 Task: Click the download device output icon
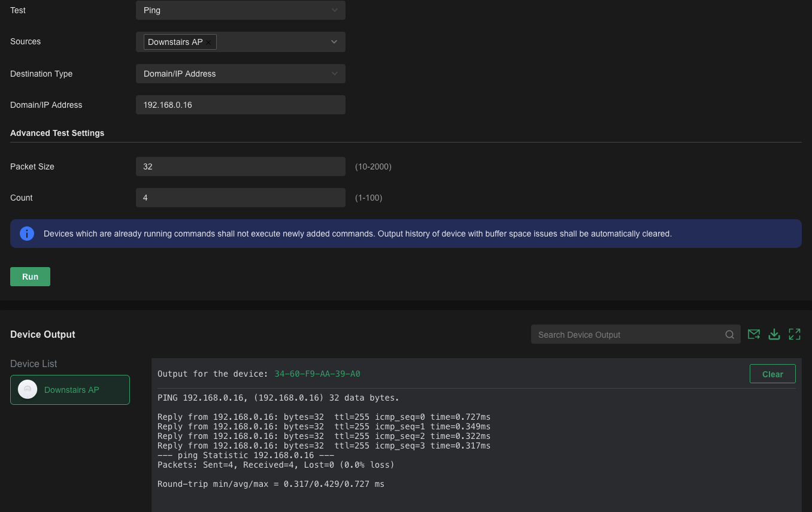(x=774, y=334)
